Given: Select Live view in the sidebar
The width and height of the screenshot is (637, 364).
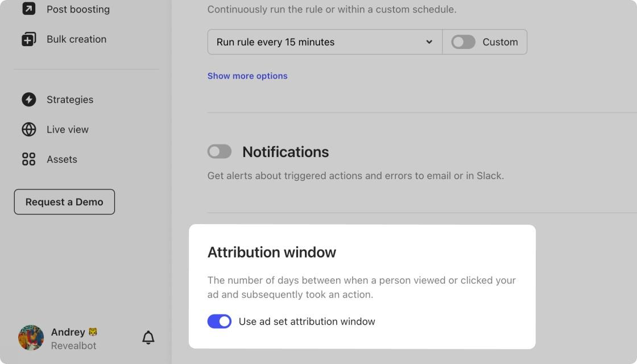Looking at the screenshot, I should (x=68, y=129).
